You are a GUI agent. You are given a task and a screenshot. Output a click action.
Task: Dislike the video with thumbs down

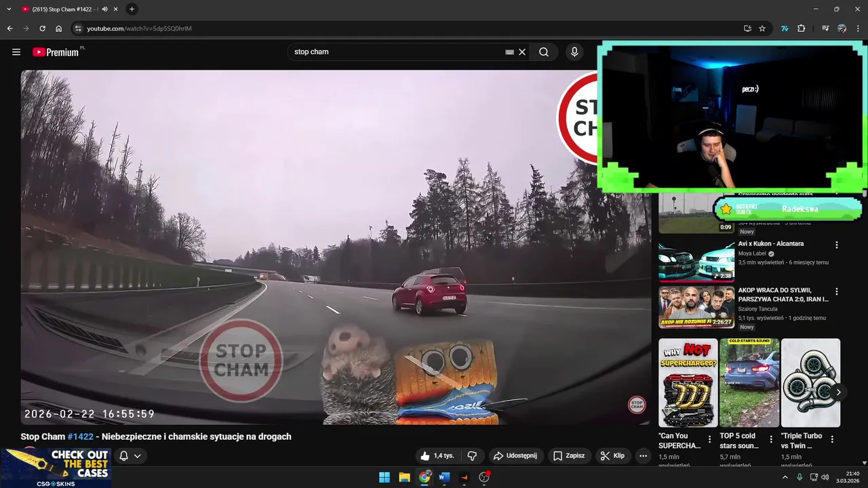[473, 456]
